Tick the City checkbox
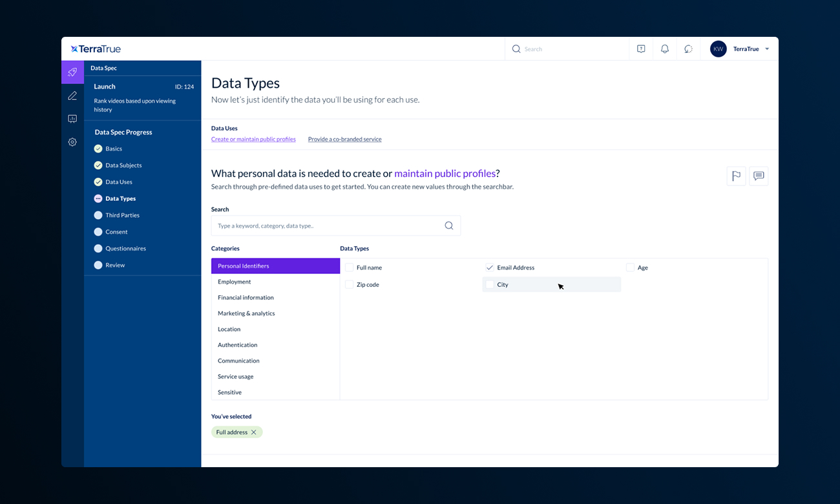The height and width of the screenshot is (504, 840). point(490,284)
